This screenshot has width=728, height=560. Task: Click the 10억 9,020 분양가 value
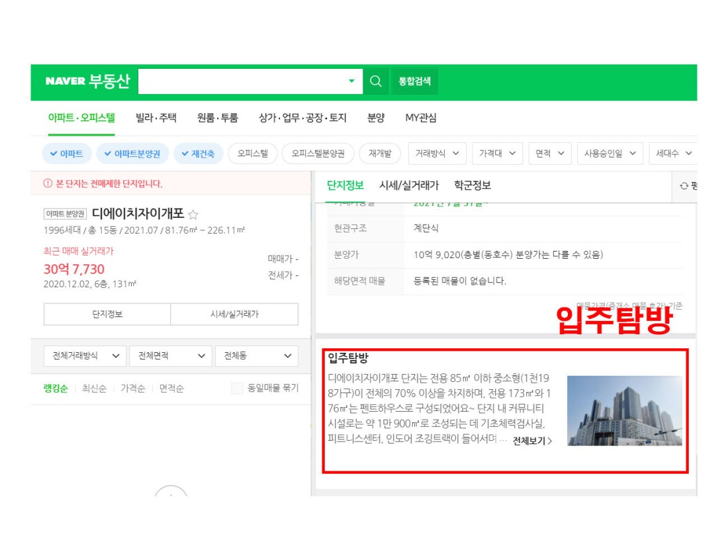(508, 255)
